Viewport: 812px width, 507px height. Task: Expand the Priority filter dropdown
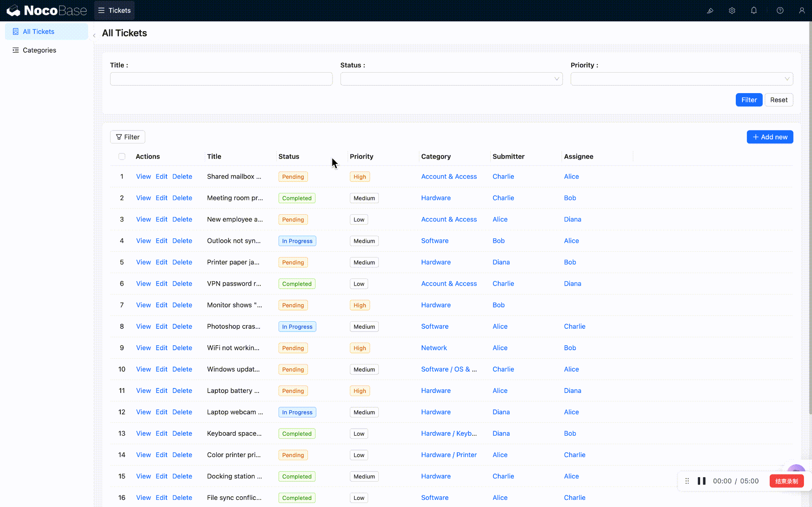681,79
